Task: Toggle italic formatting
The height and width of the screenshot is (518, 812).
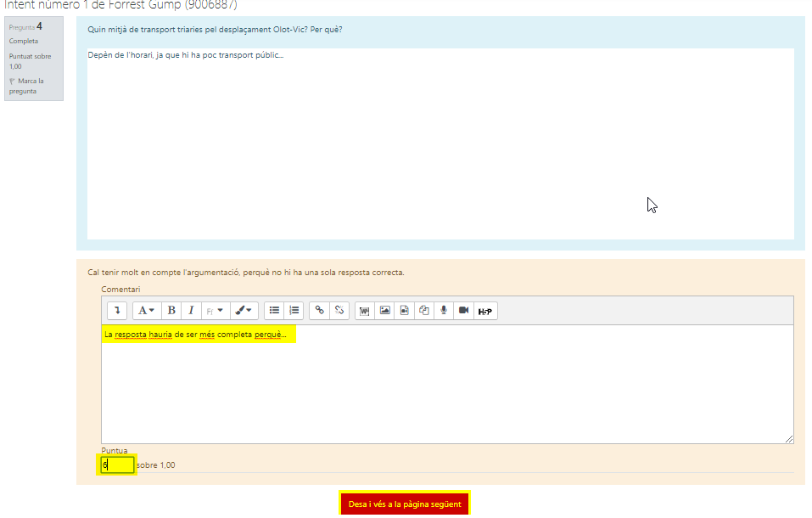Action: coord(191,311)
